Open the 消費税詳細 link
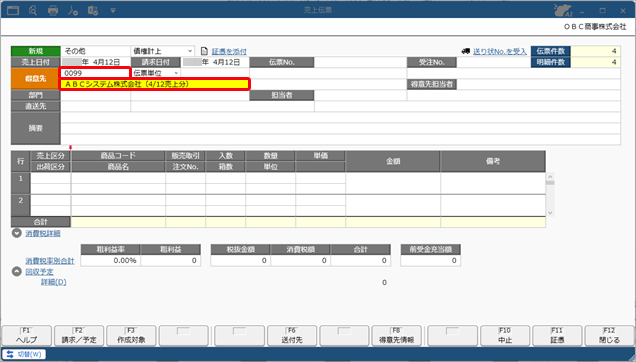This screenshot has height=362, width=636. [x=43, y=233]
